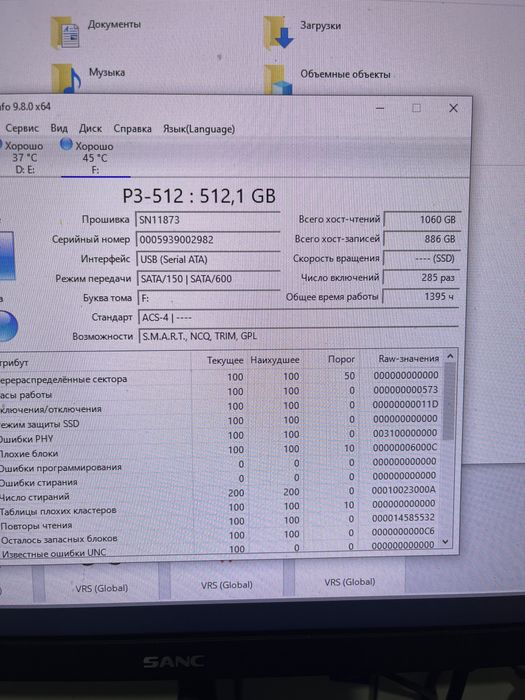The height and width of the screenshot is (700, 525).
Task: Click the standard field ACS-4
Action: click(x=298, y=317)
